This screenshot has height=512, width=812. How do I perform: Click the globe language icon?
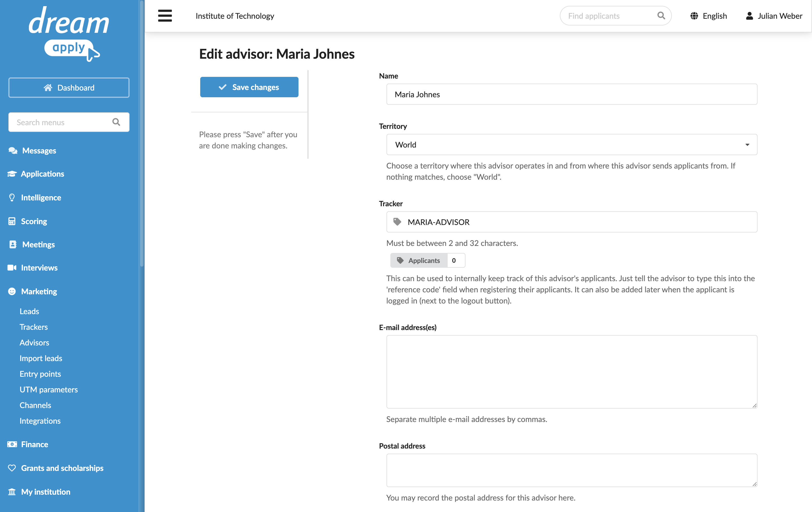click(x=694, y=16)
